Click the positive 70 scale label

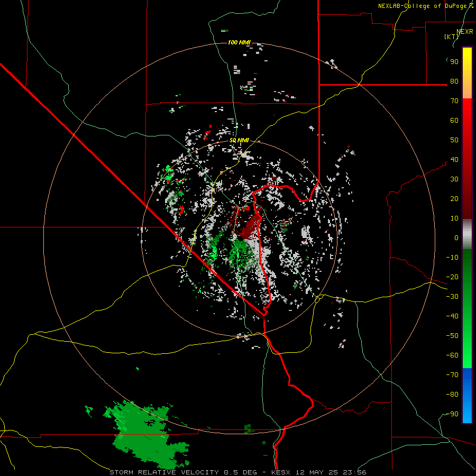pos(454,101)
